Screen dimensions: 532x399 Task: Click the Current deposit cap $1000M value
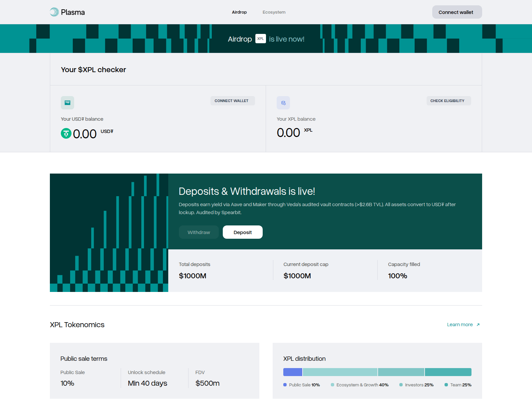click(x=297, y=276)
